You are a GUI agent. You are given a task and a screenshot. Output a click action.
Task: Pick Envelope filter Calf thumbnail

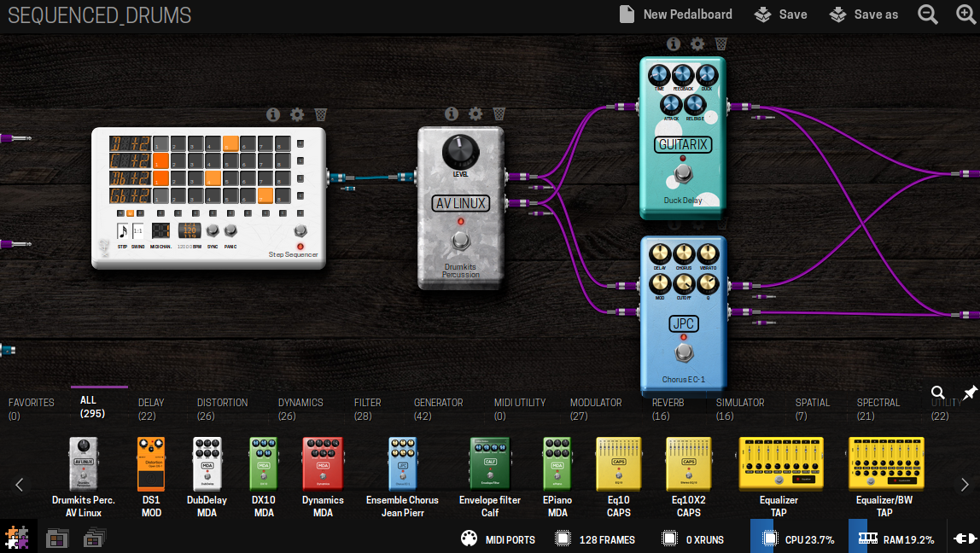490,463
